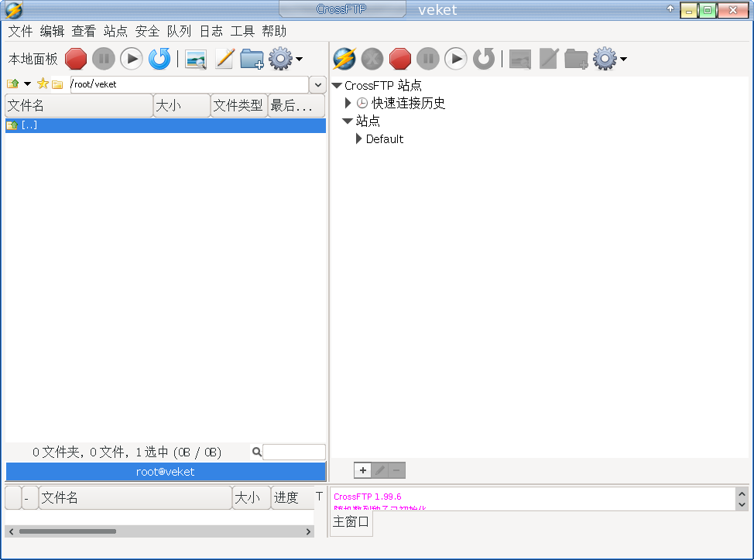The width and height of the screenshot is (754, 560).
Task: Click the remote panel play icon
Action: pyautogui.click(x=456, y=59)
